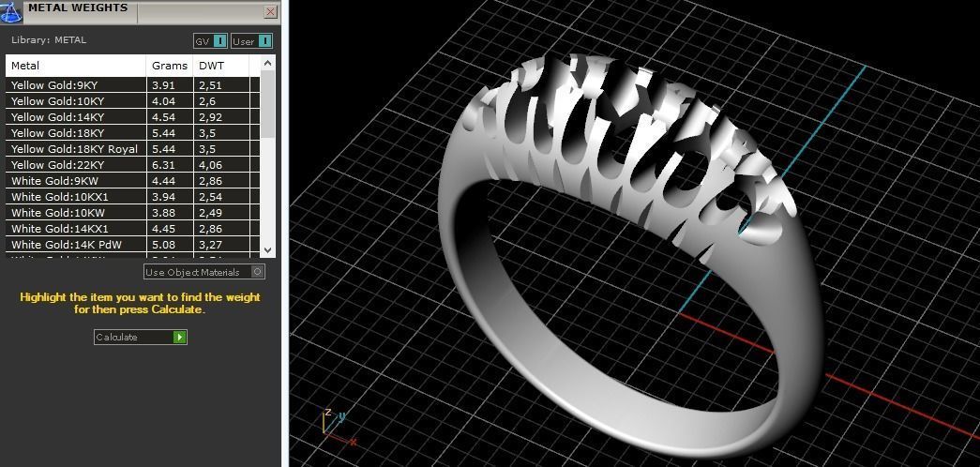Click the Calculate button
980x467 pixels.
[x=141, y=337]
